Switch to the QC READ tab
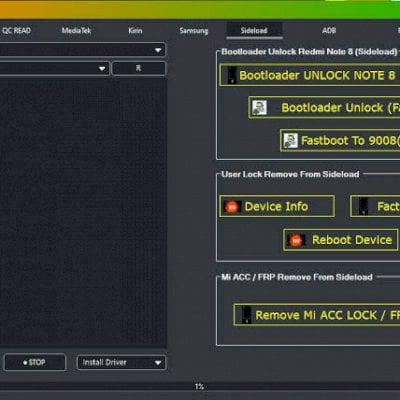Viewport: 400px width, 400px height. [16, 31]
